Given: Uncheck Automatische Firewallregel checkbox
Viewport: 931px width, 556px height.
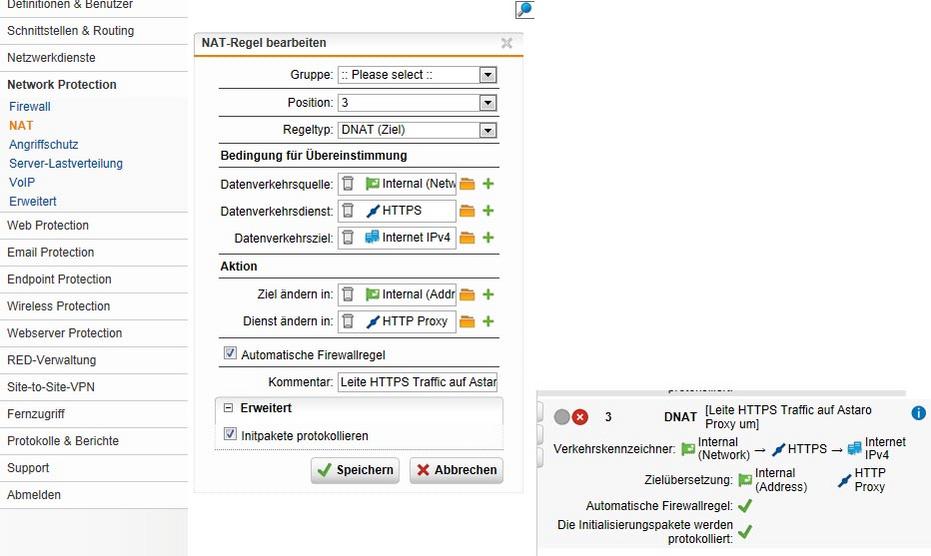Looking at the screenshot, I should (x=230, y=353).
